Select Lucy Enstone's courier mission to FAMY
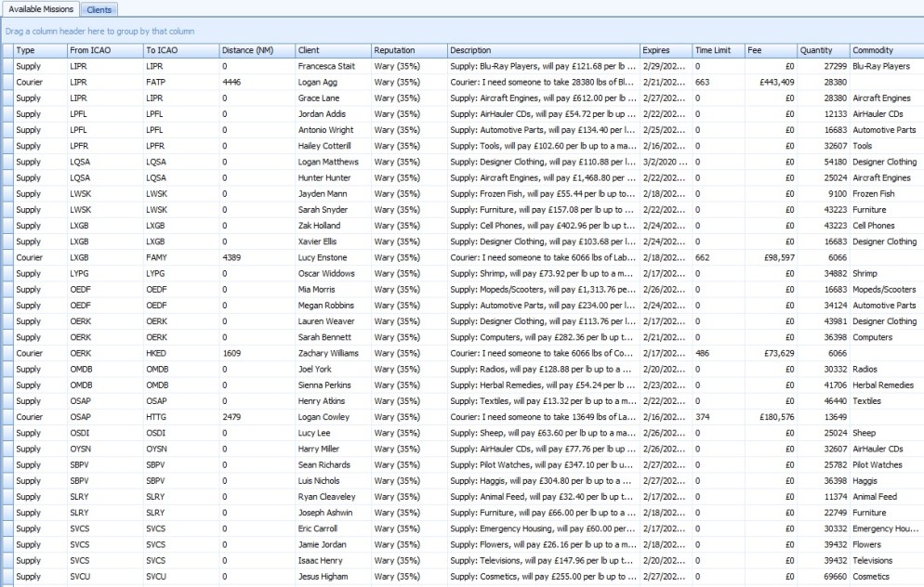Viewport: 924px width, 587px height. click(x=325, y=257)
